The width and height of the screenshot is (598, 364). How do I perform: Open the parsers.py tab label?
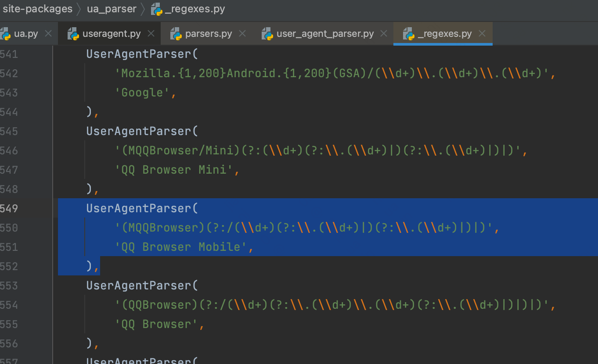209,34
